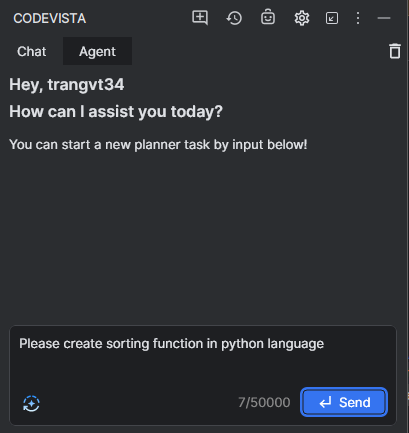Image resolution: width=409 pixels, height=433 pixels.
Task: Click the prompt enhance sparkle icon
Action: point(31,403)
